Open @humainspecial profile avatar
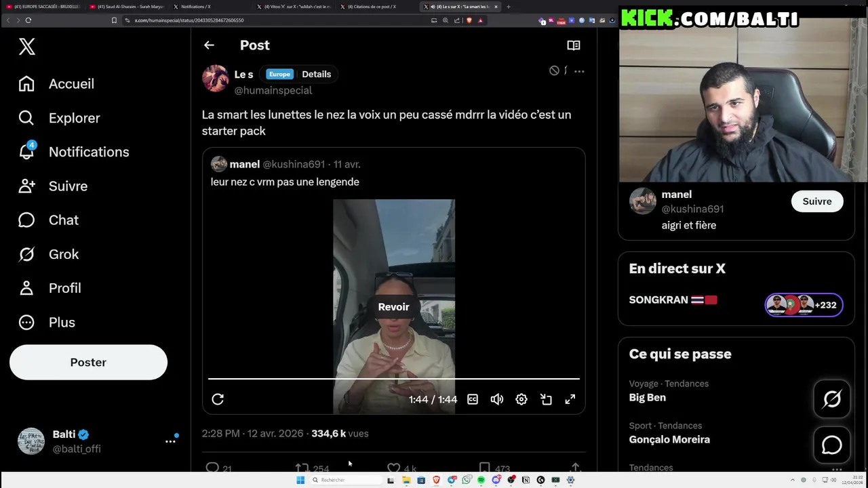This screenshot has width=868, height=488. coord(215,79)
